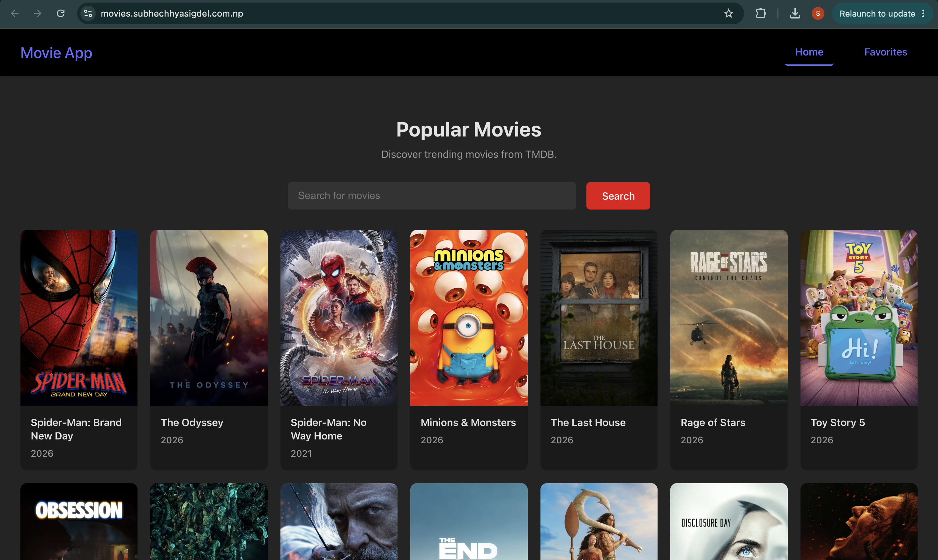Click the title Spider-Man: No Way Home
The height and width of the screenshot is (560, 938).
[x=328, y=429]
